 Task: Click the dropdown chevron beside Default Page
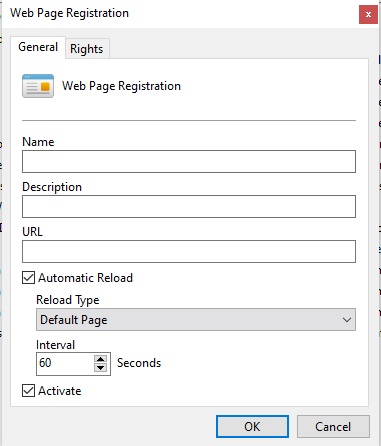347,320
